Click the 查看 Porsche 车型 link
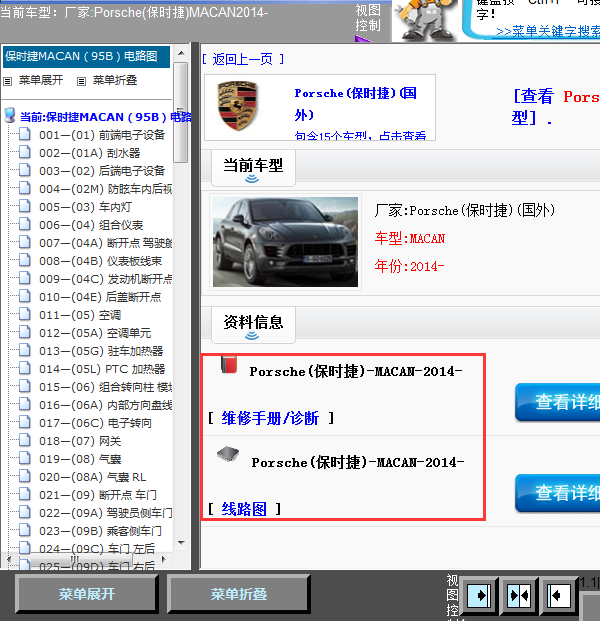This screenshot has width=600, height=621. [x=556, y=107]
